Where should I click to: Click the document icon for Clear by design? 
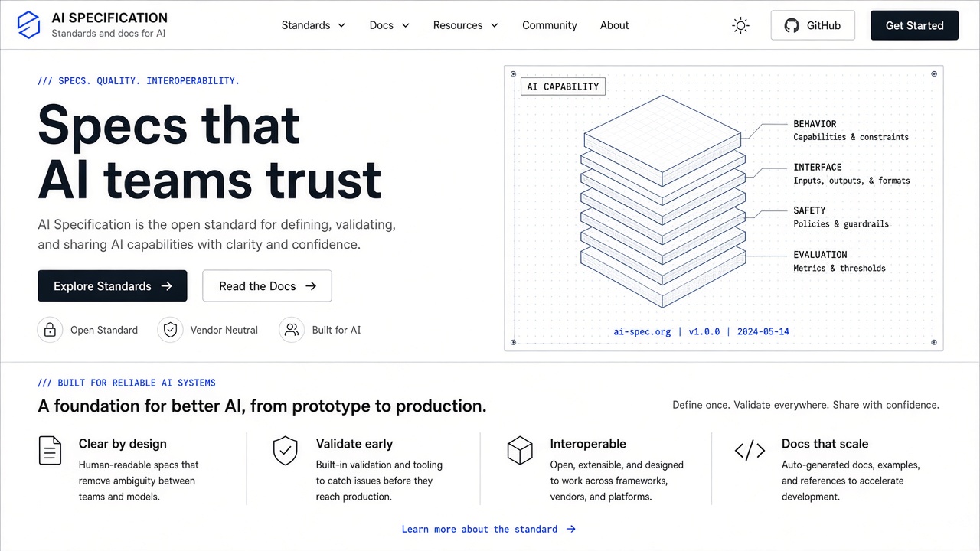(50, 450)
